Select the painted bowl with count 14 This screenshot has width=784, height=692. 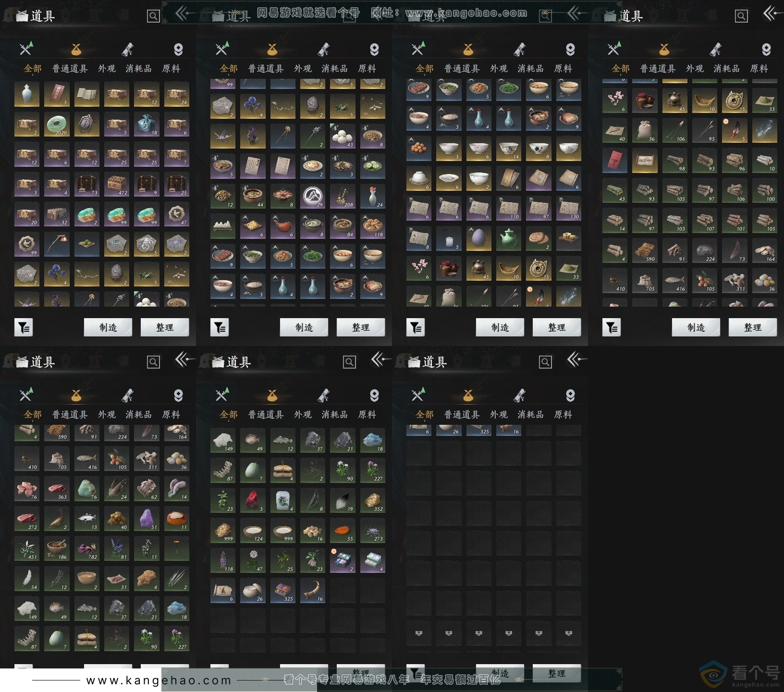[x=509, y=148]
